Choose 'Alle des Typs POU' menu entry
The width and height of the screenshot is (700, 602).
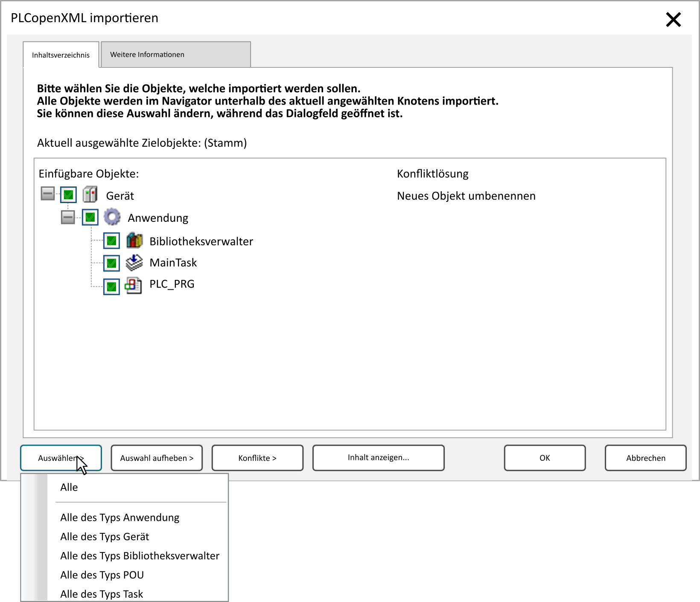(102, 575)
